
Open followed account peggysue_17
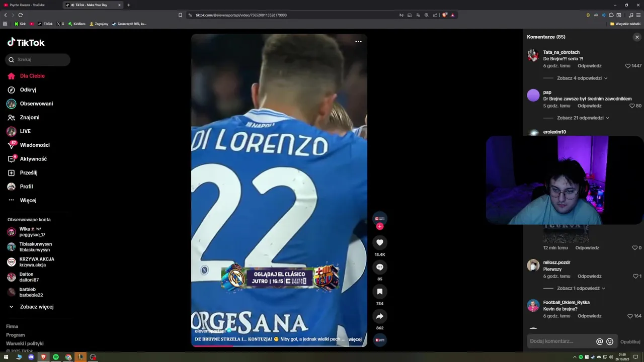26,232
